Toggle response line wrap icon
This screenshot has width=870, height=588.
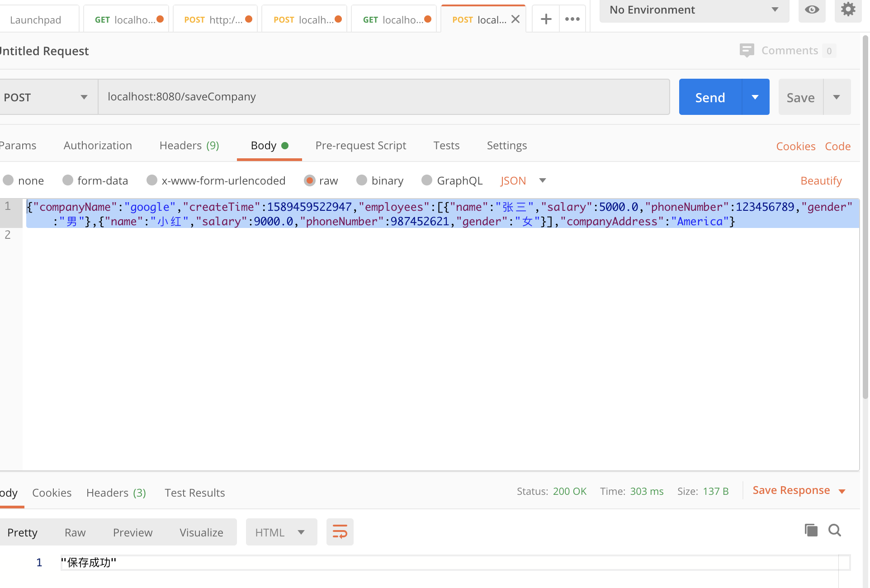tap(340, 532)
